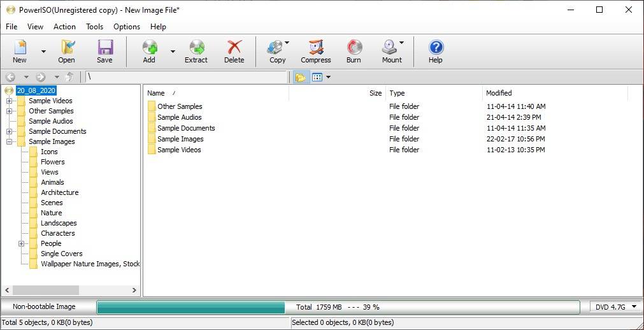The height and width of the screenshot is (330, 644).
Task: Click the Sample Audios folder icon in file list
Action: (x=152, y=117)
